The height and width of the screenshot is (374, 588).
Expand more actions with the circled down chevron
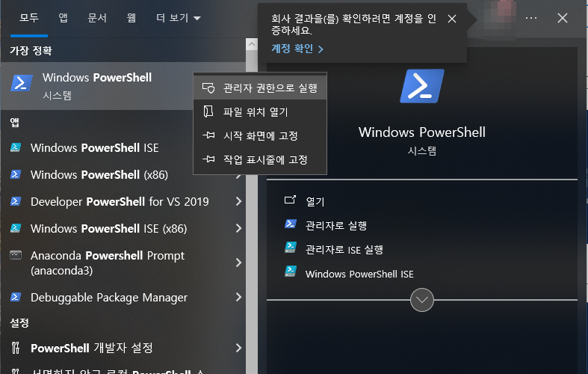(x=422, y=300)
